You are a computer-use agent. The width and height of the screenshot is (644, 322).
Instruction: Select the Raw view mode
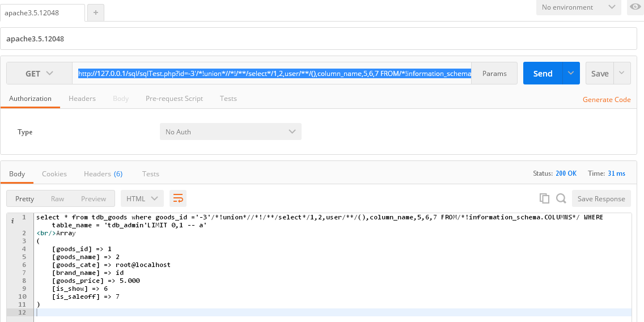point(57,198)
